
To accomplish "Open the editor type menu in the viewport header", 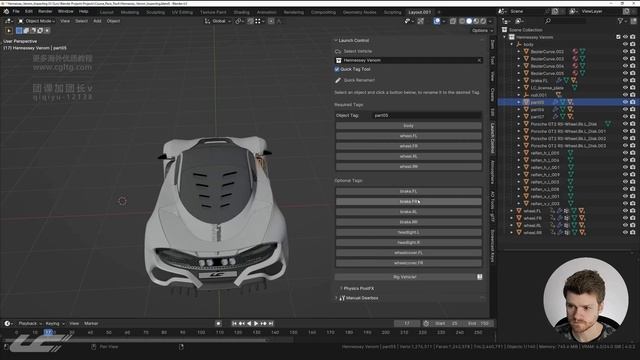I will pos(8,21).
